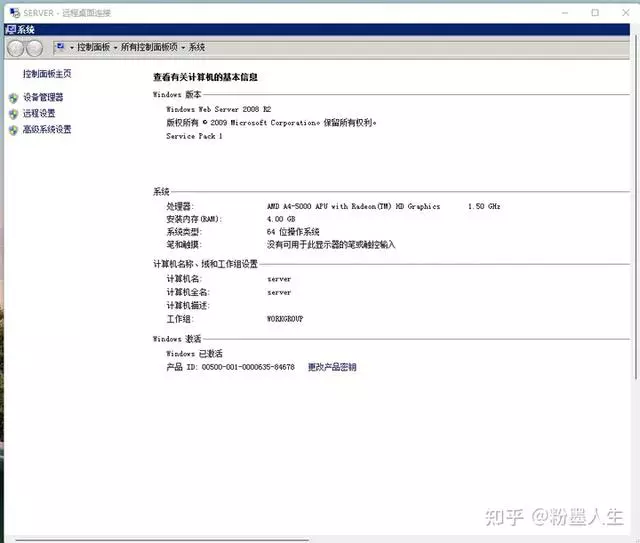Select 系统 breadcrumb item in address bar
The width and height of the screenshot is (640, 543).
click(197, 47)
